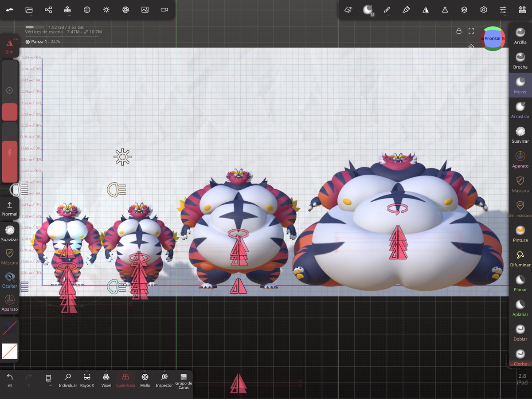Select the sun light gizmo in viewport
The height and width of the screenshot is (399, 532).
pos(122,157)
